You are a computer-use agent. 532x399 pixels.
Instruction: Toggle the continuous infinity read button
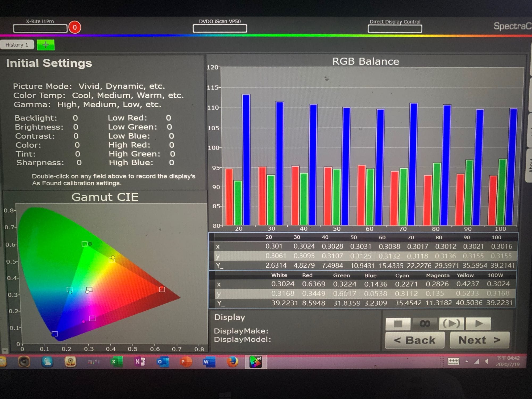pos(425,323)
